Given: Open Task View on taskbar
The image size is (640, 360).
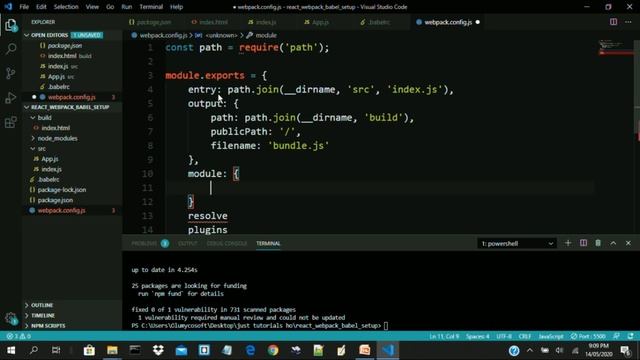Looking at the screenshot, I should 56,350.
